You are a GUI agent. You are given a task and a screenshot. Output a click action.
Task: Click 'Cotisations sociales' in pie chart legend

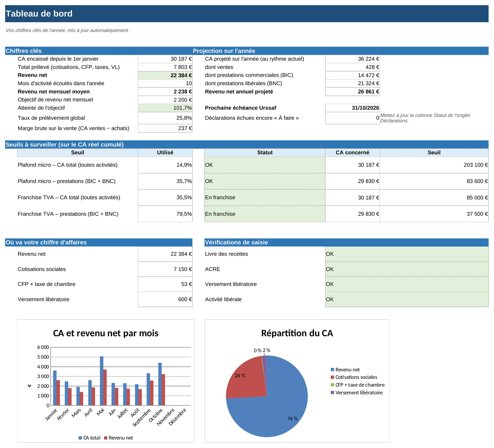point(354,377)
